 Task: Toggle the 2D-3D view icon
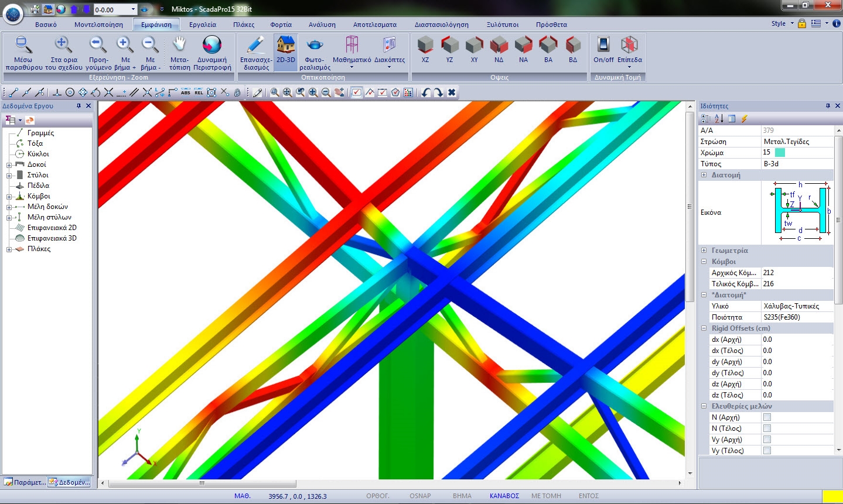286,44
